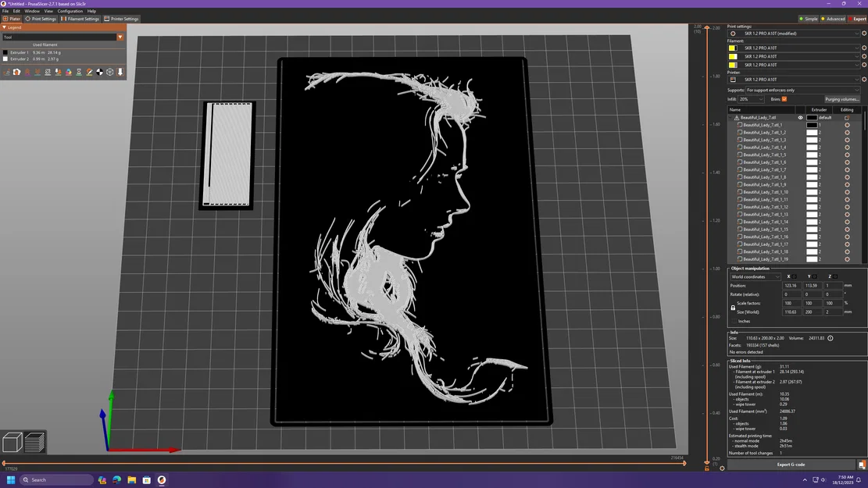868x488 pixels.
Task: Toggle travel moves visibility icon in legend toolbar
Action: click(7, 72)
